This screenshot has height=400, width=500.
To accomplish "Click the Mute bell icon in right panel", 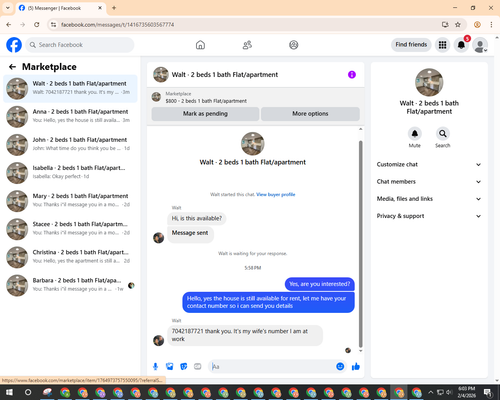I will pos(415,134).
